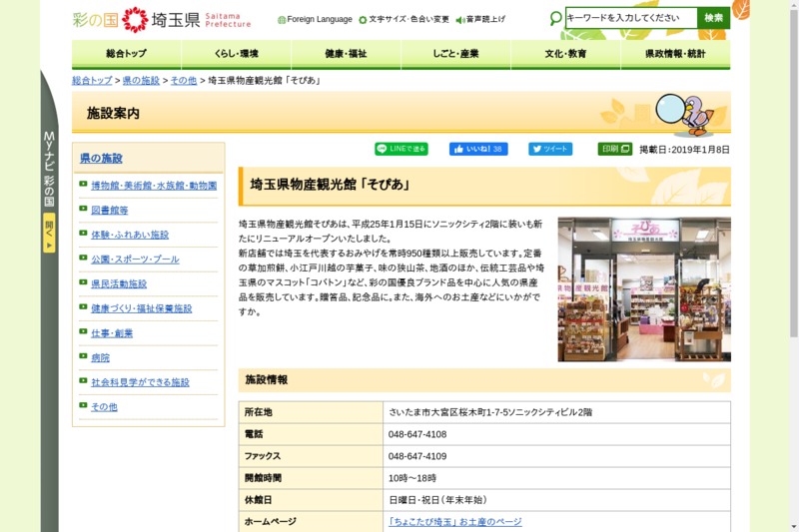The height and width of the screenshot is (532, 799).
Task: Click the Facebook いいね! button
Action: (x=478, y=149)
